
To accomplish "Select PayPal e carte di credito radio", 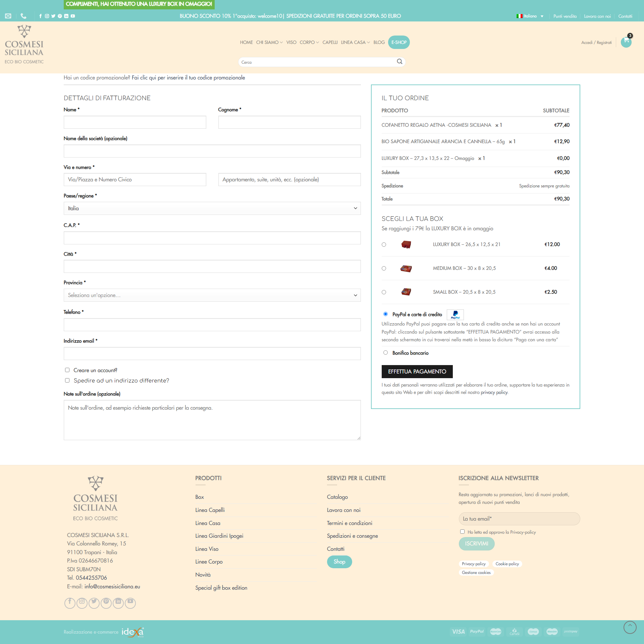I will point(386,314).
